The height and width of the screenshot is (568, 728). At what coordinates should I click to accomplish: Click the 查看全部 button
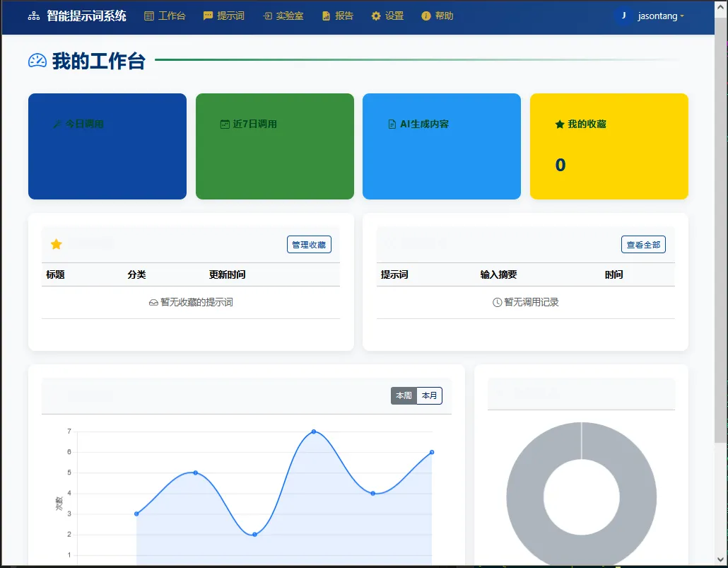point(643,245)
